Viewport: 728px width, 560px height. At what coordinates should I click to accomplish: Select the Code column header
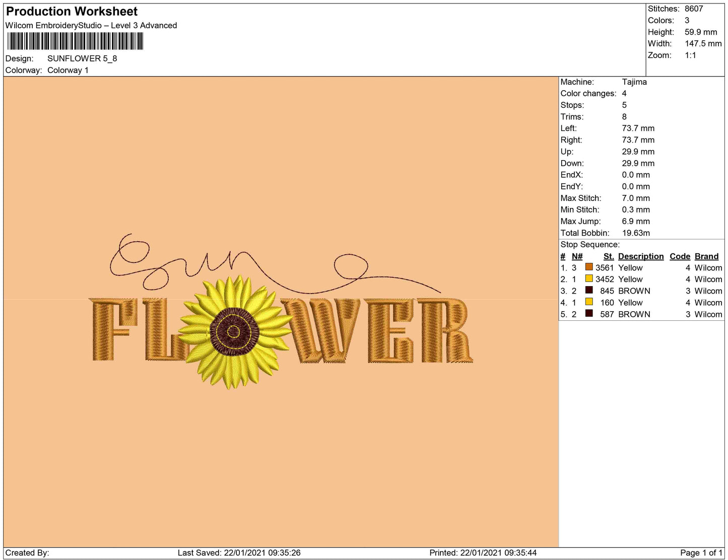tap(680, 256)
